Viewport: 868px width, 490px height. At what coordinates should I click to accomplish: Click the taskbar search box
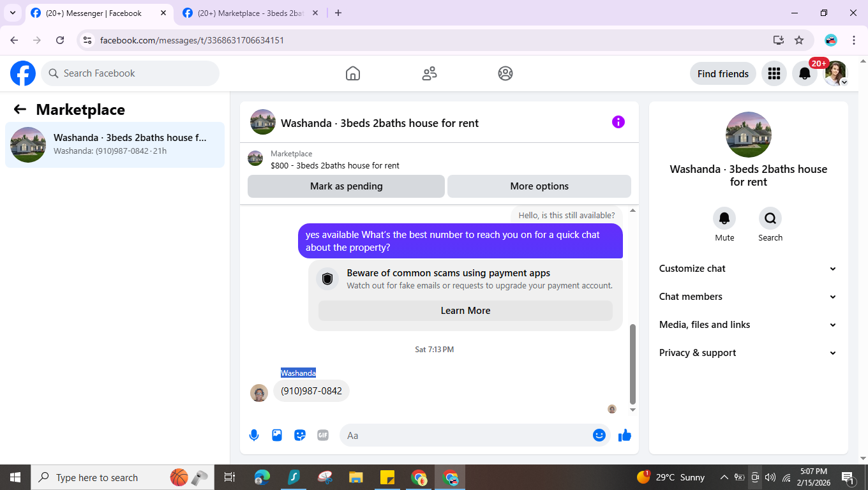click(x=121, y=477)
